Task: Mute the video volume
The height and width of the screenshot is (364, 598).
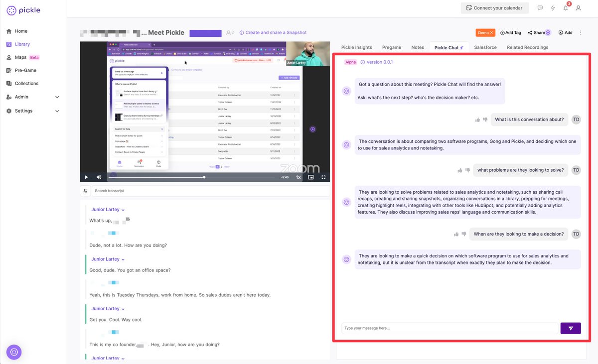Action: click(x=99, y=177)
